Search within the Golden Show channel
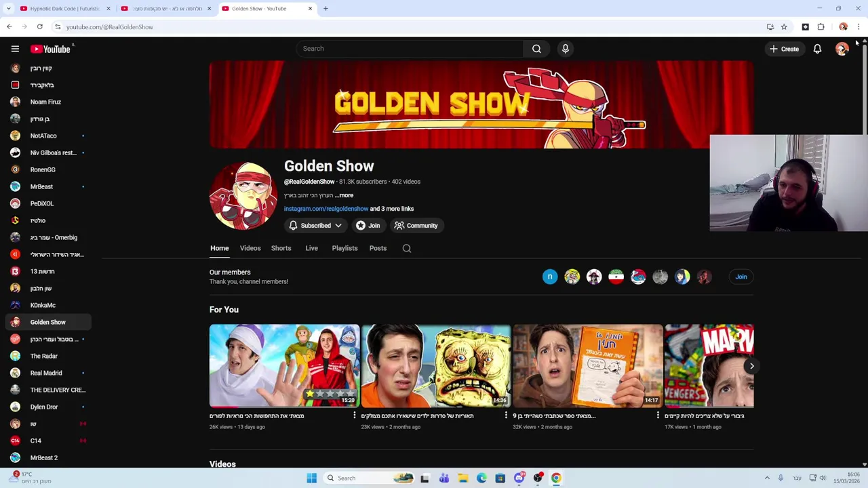This screenshot has height=488, width=868. tap(407, 248)
